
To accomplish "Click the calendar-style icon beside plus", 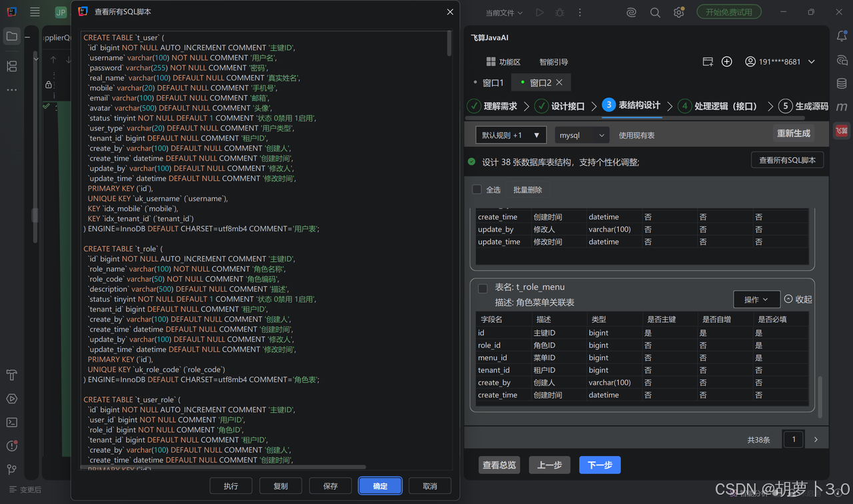I will coord(708,61).
